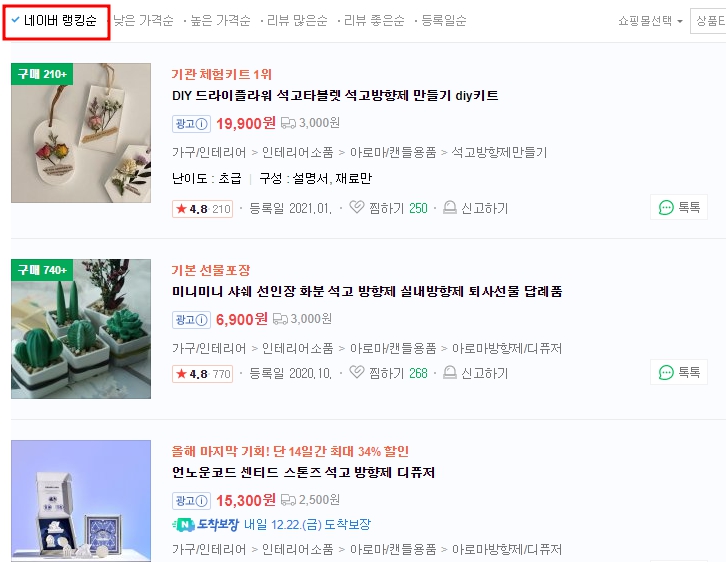The width and height of the screenshot is (726, 562).
Task: Open the 쇼핑몰선택 dropdown
Action: pyautogui.click(x=650, y=21)
